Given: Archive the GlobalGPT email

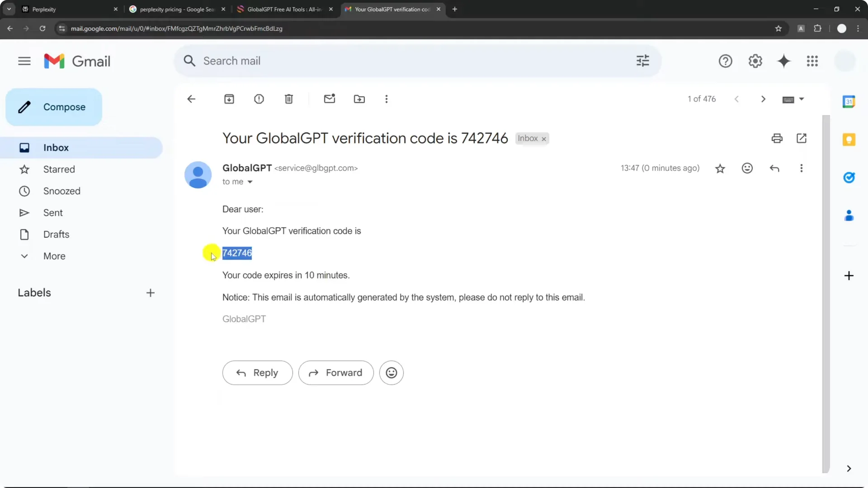Looking at the screenshot, I should 229,99.
